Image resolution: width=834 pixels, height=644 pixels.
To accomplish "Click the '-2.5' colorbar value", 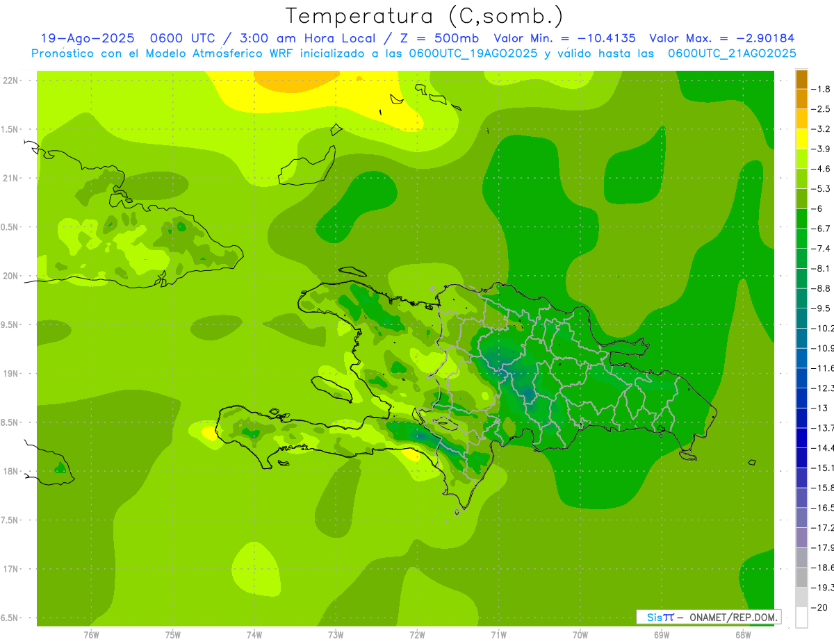I will click(822, 109).
